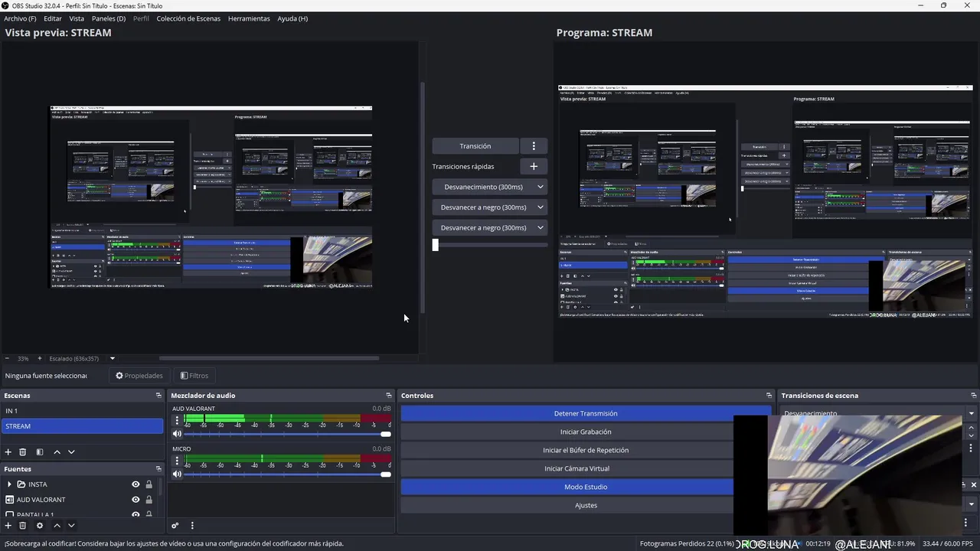Undock the Fuentes panel

pyautogui.click(x=158, y=469)
